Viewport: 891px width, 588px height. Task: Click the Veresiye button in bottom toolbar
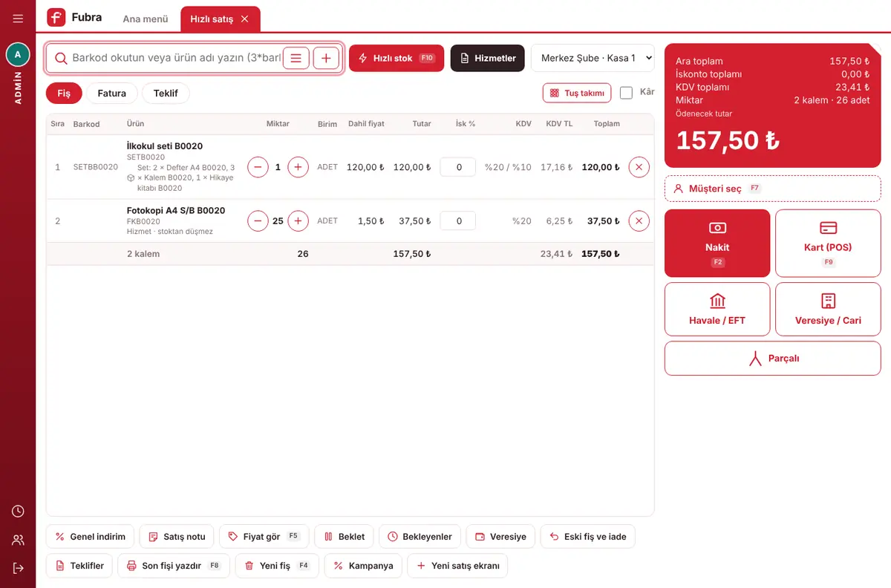(x=500, y=537)
